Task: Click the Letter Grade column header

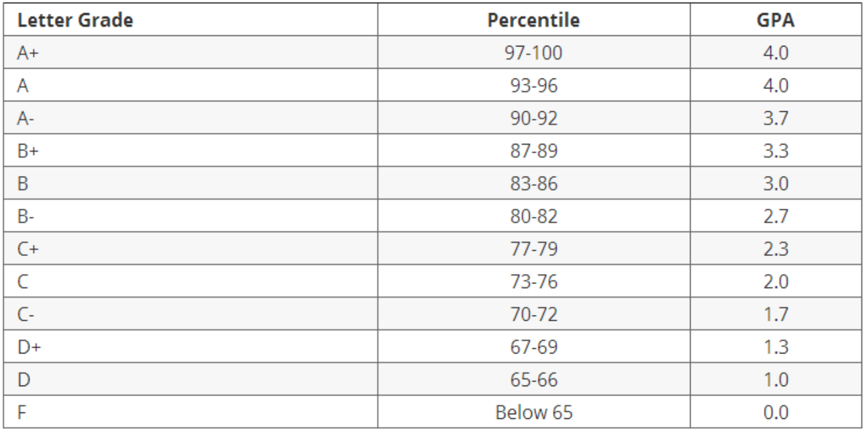Action: [x=75, y=20]
